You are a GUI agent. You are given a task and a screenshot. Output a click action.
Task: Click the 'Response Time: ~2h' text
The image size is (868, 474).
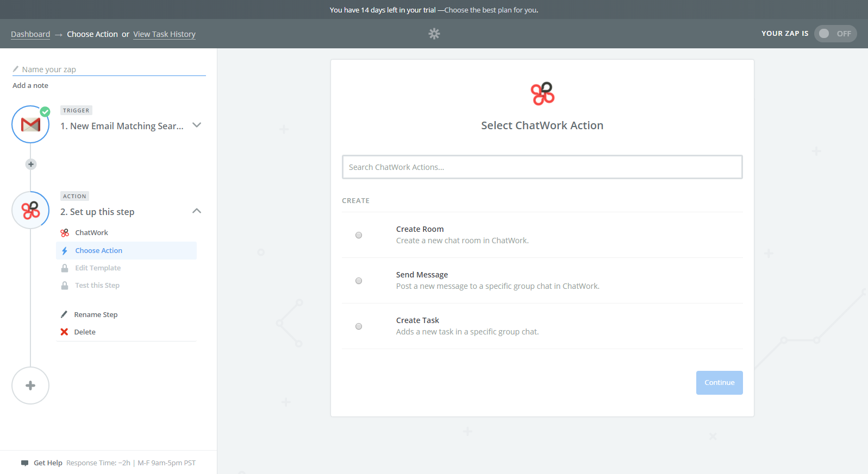(98, 463)
